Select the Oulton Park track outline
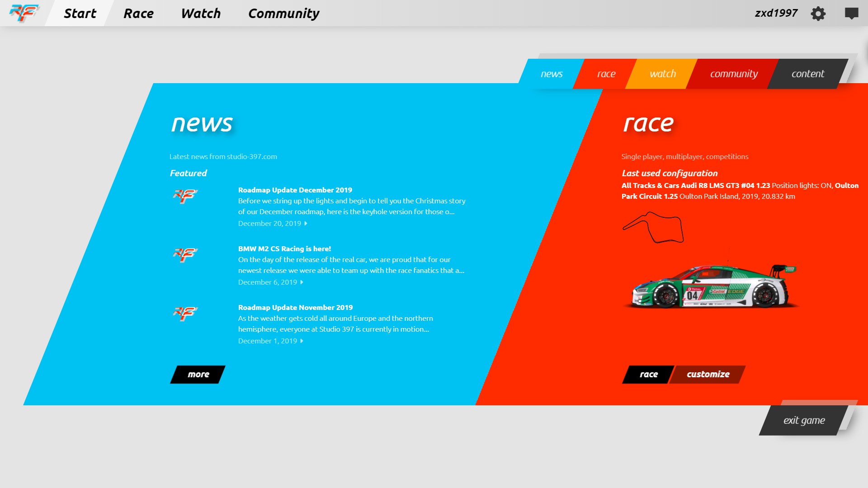The height and width of the screenshot is (488, 868). tap(653, 227)
